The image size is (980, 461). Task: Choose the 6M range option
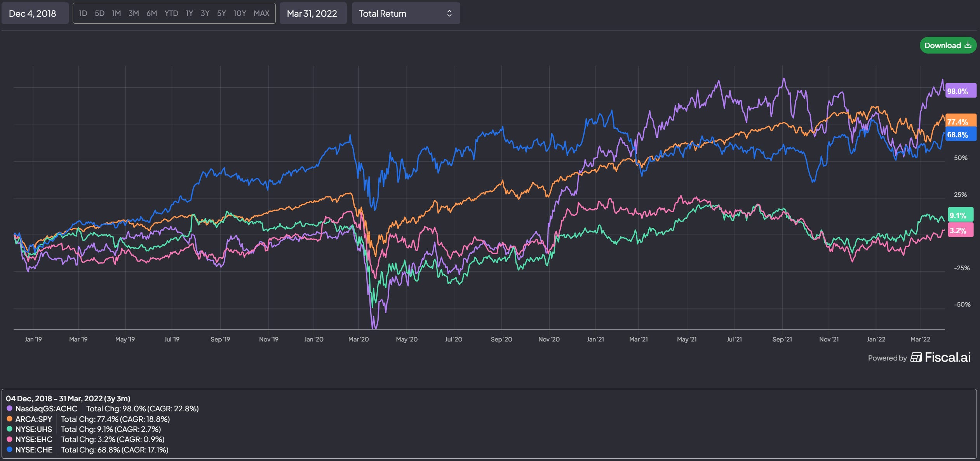(x=151, y=14)
